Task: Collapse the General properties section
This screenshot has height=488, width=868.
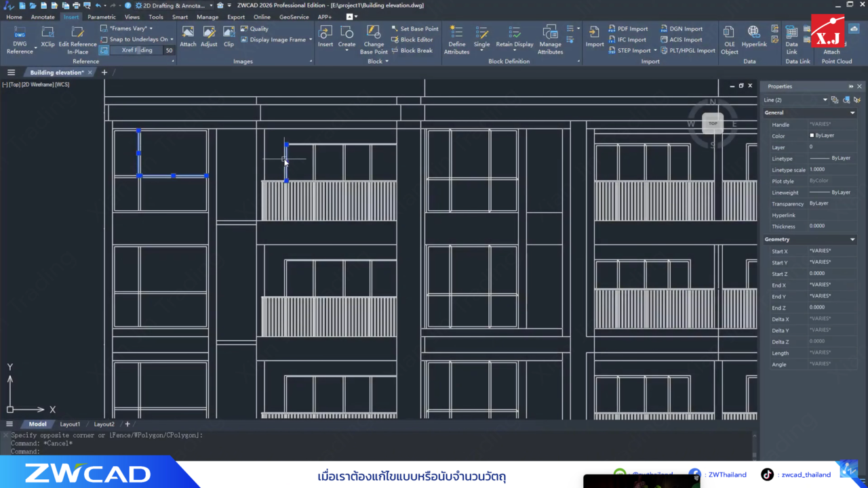Action: coord(852,113)
